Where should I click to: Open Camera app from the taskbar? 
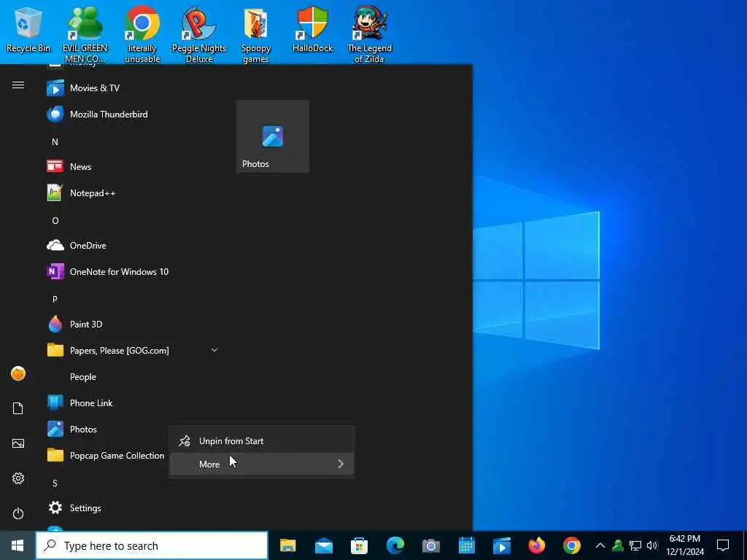pos(430,545)
